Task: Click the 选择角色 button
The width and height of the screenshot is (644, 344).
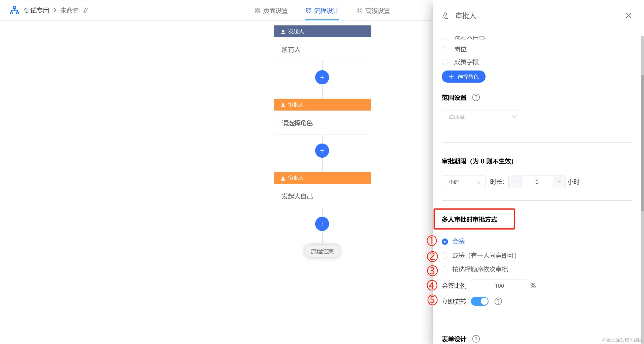Action: pos(463,77)
